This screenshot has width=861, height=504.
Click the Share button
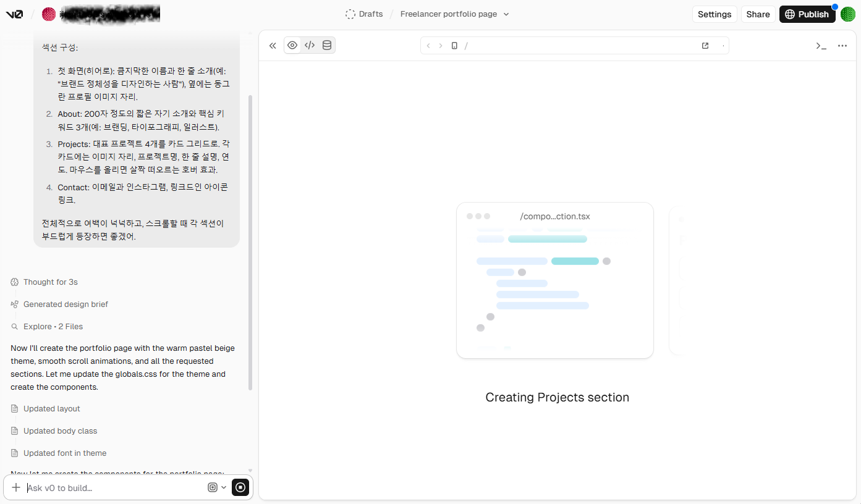point(758,14)
